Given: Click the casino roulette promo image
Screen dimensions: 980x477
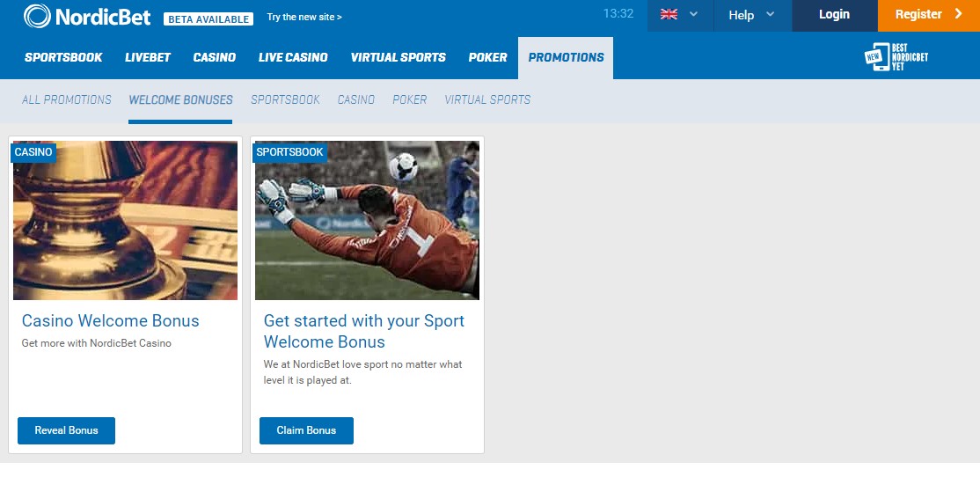Looking at the screenshot, I should pyautogui.click(x=125, y=220).
